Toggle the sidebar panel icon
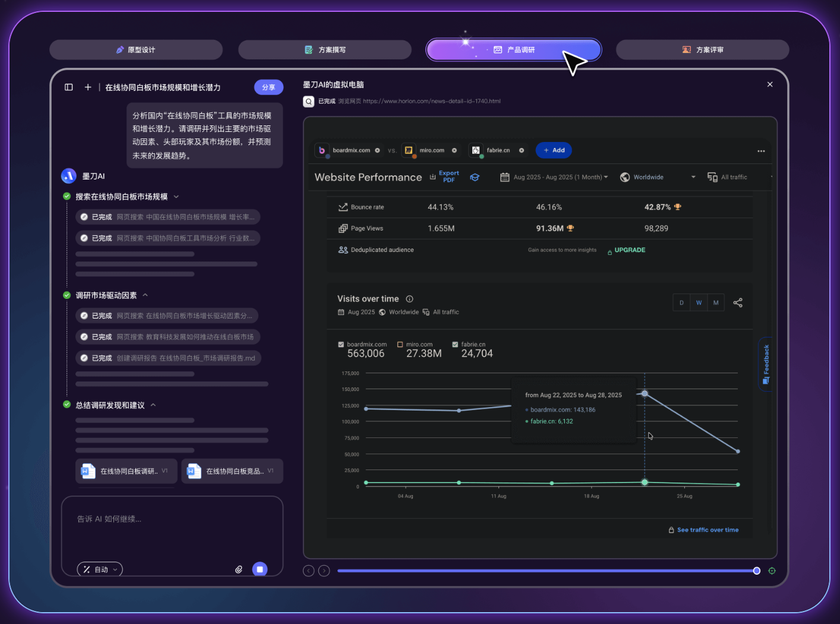 click(x=69, y=87)
